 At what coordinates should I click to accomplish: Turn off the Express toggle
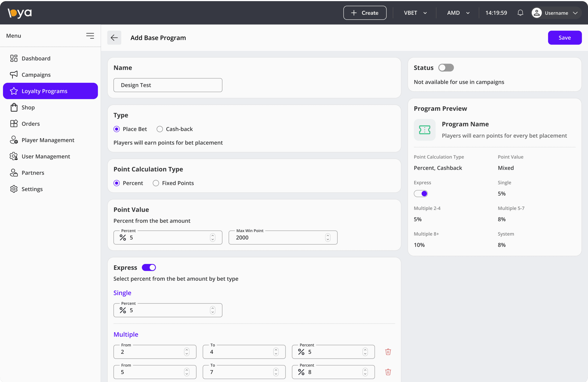149,267
